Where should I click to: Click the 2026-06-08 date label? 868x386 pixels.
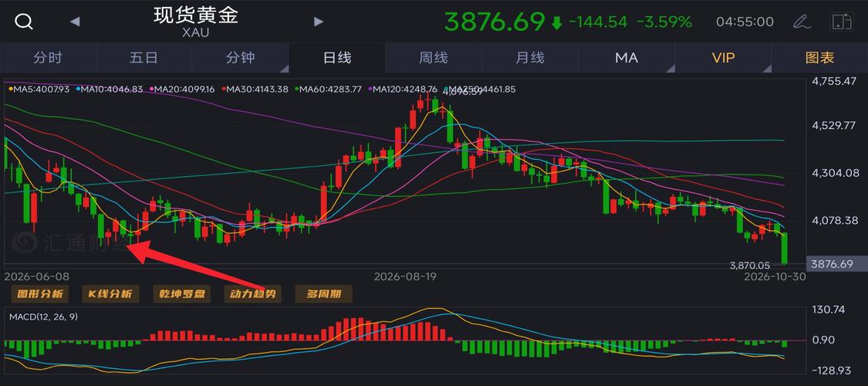[x=37, y=276]
